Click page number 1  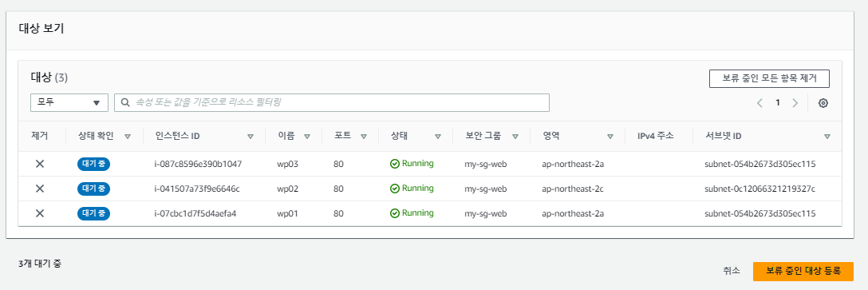tap(778, 102)
